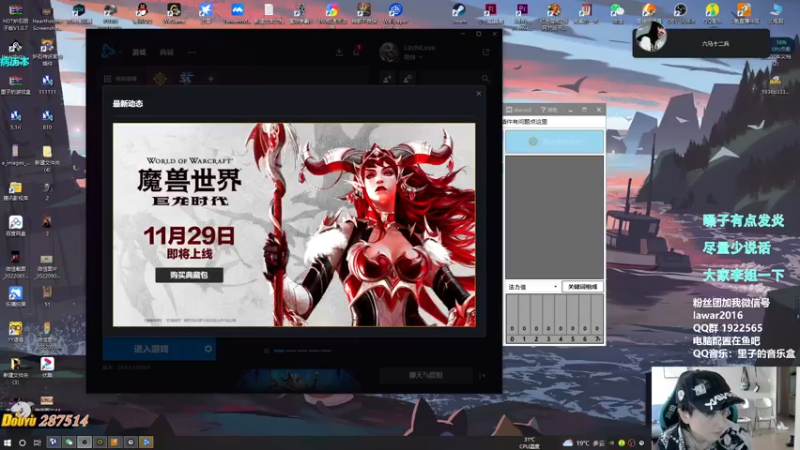Open game settings gear beside 进入游戏
Image resolution: width=800 pixels, height=450 pixels.
coord(208,349)
